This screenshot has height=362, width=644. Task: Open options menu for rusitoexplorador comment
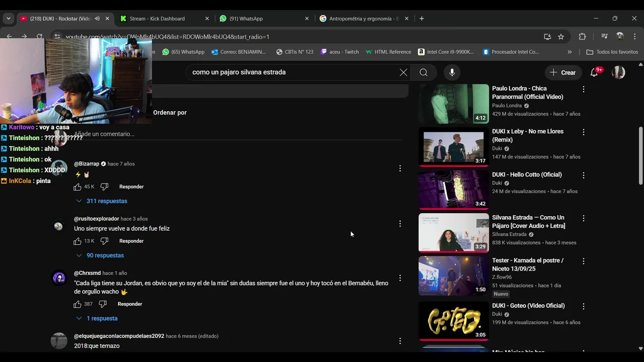coord(400,223)
